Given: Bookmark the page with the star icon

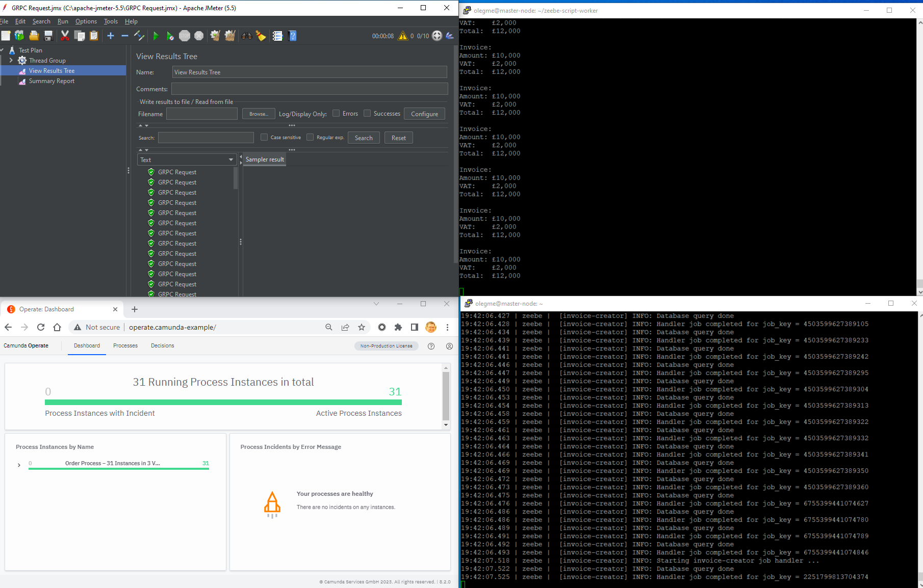Looking at the screenshot, I should pyautogui.click(x=362, y=327).
